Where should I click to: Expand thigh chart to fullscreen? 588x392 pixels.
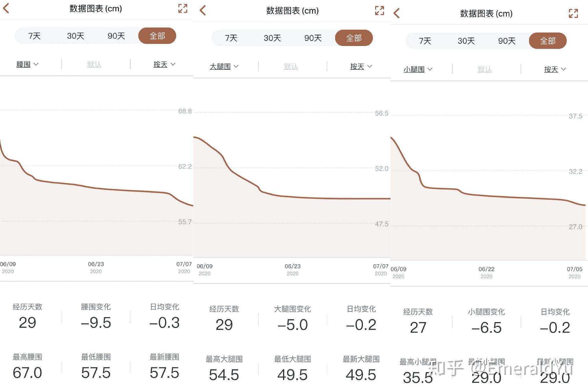379,10
